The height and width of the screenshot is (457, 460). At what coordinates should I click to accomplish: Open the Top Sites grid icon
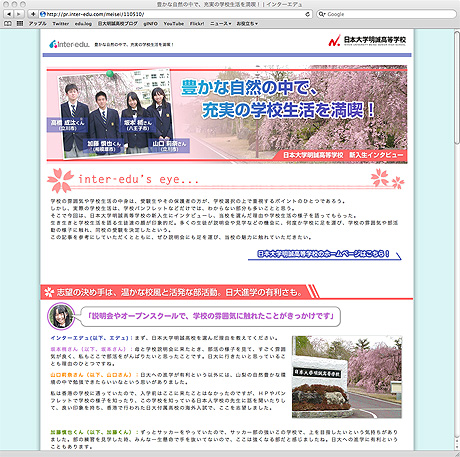20,23
